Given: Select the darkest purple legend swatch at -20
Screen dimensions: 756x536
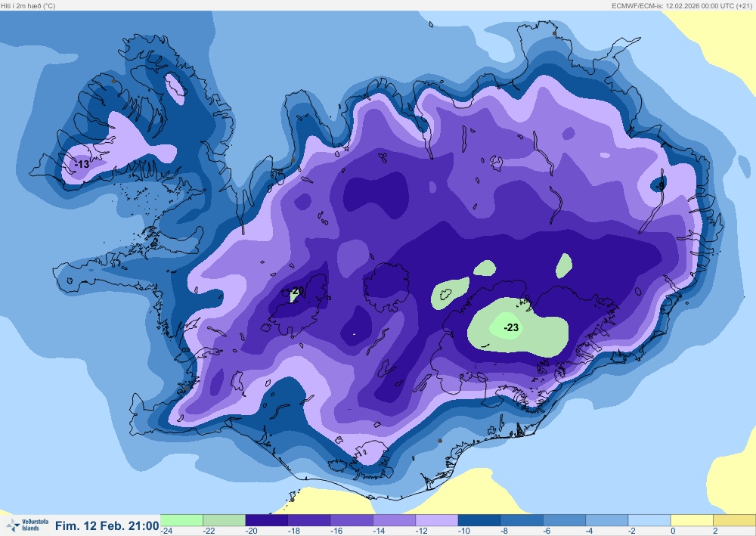Looking at the screenshot, I should [x=267, y=520].
